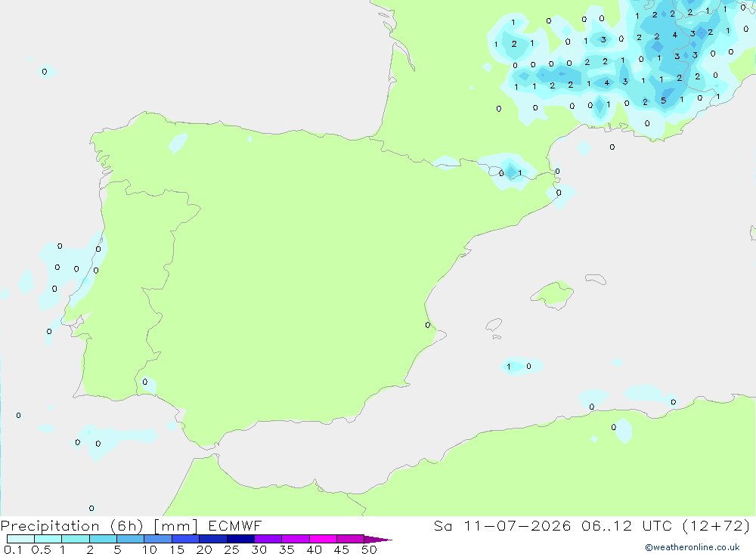The width and height of the screenshot is (756, 554).
Task: Click the '45' legend scale label
Action: [342, 549]
